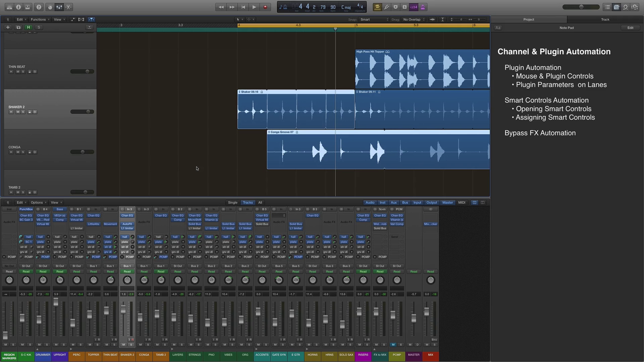Toggle the MIDI channel filter button

click(x=461, y=203)
